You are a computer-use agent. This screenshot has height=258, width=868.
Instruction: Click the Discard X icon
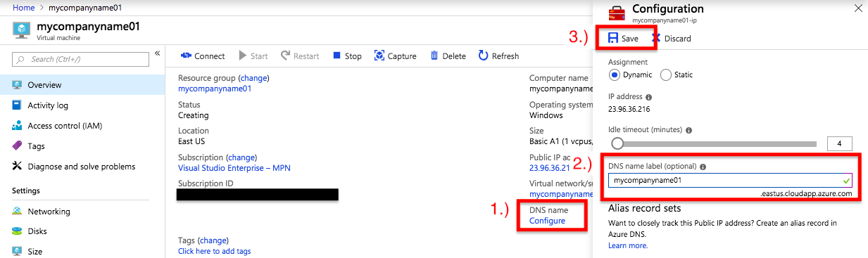[656, 38]
